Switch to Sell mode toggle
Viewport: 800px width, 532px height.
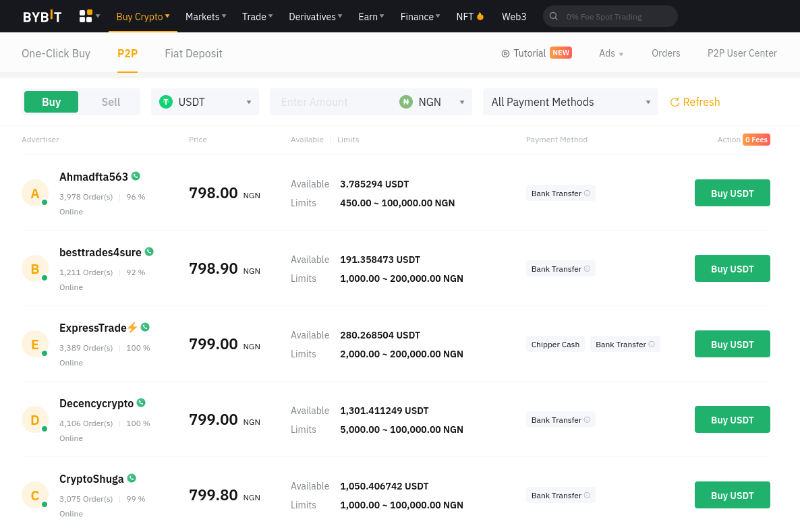point(111,102)
